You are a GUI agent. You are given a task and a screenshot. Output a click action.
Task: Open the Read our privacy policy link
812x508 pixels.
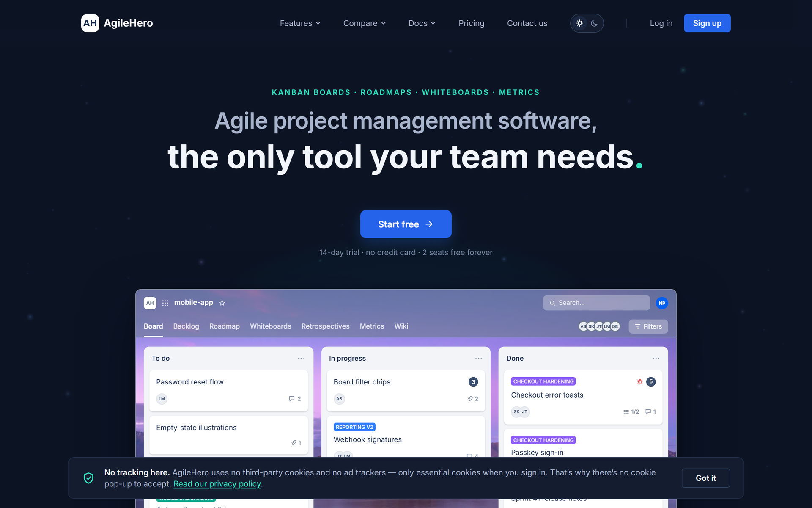point(217,484)
